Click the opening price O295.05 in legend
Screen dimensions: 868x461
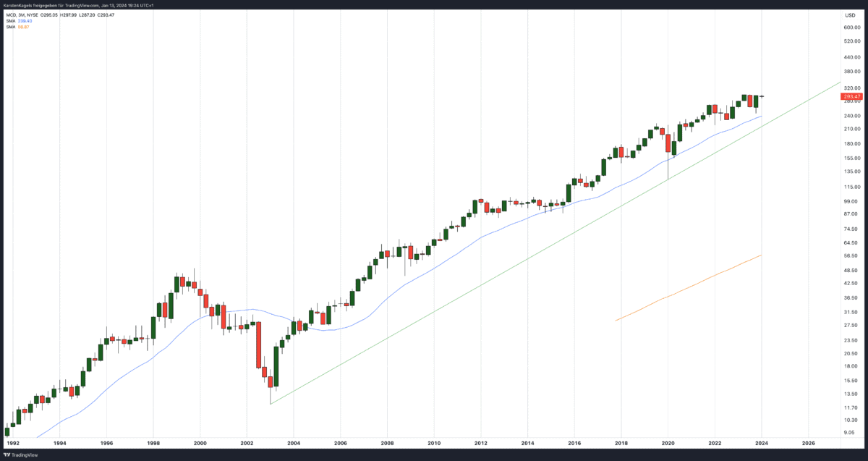(50, 14)
